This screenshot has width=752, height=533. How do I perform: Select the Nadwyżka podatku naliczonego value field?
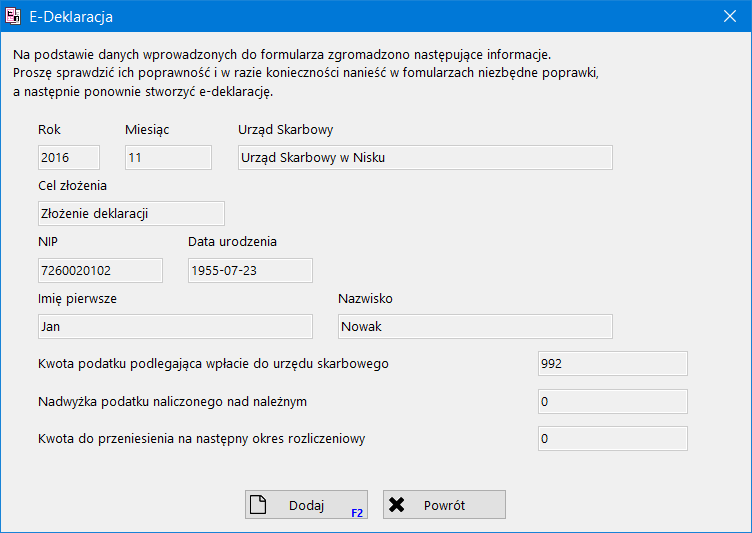pyautogui.click(x=612, y=401)
